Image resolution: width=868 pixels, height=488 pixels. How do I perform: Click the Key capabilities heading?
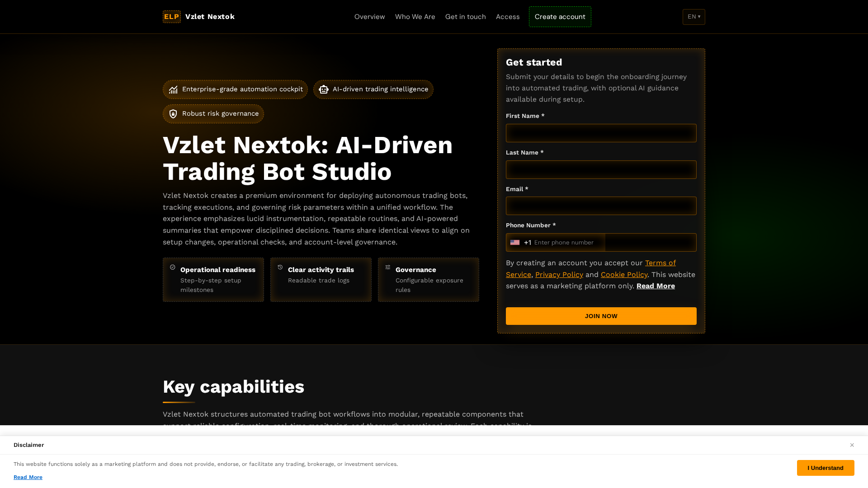point(233,387)
